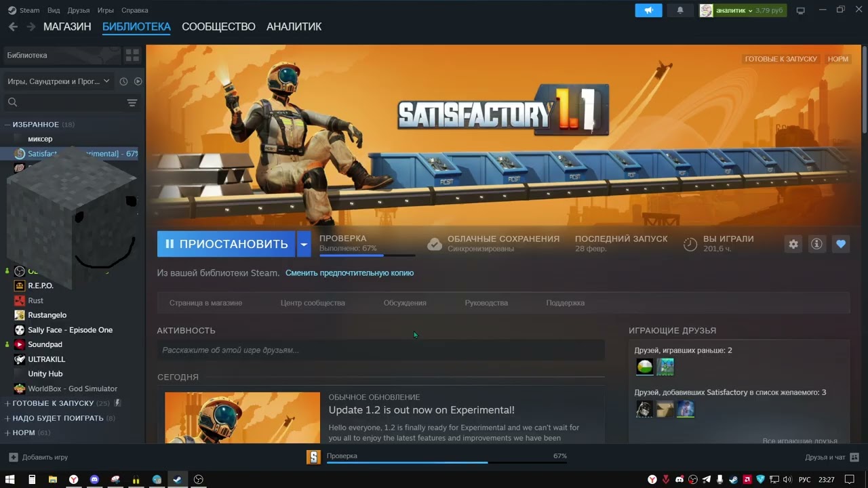
Task: Open Центр сообщества link
Action: [x=313, y=303]
